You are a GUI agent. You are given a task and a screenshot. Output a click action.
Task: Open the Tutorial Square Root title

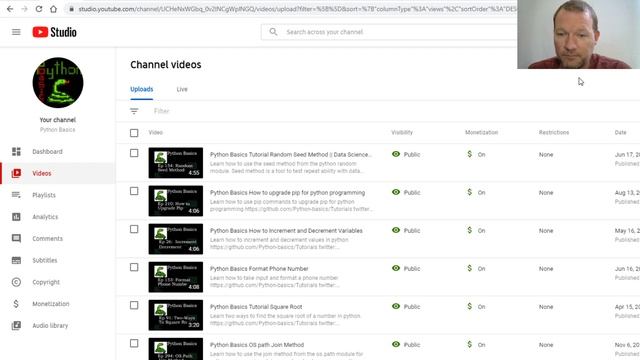pos(256,306)
